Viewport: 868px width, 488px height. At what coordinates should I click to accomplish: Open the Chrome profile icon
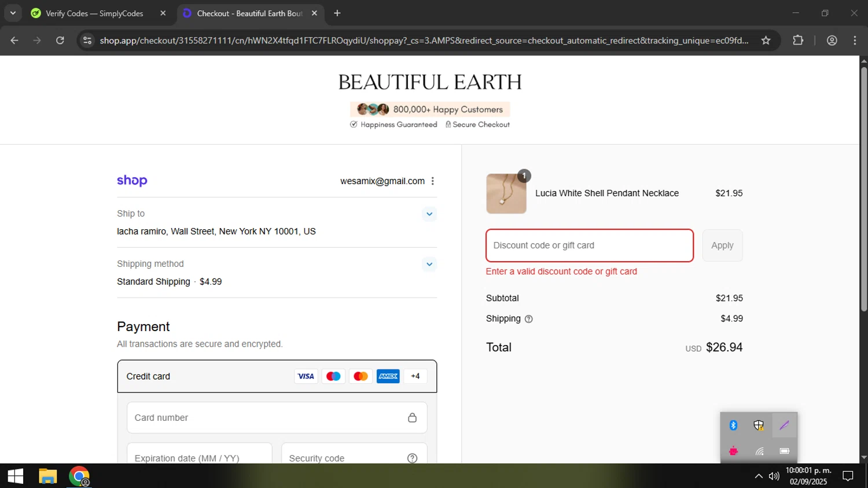832,41
